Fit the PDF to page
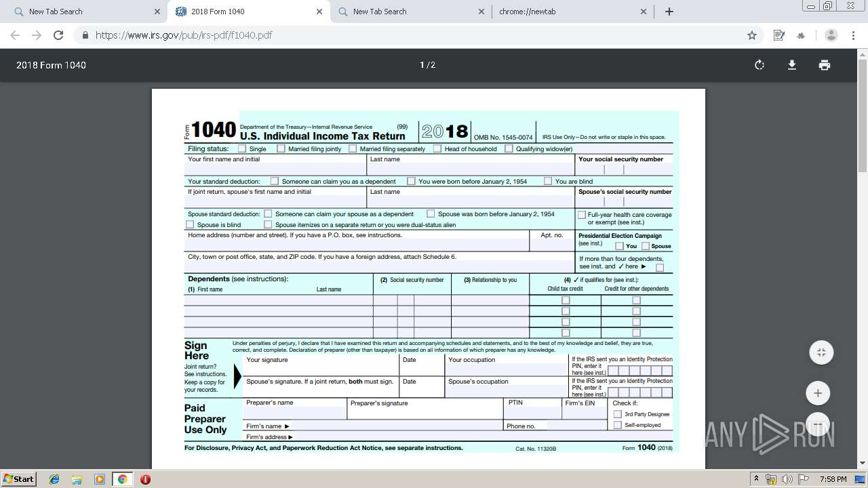 pyautogui.click(x=821, y=352)
